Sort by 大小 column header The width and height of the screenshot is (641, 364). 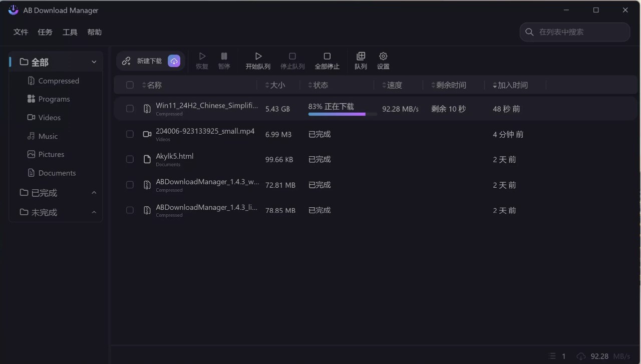coord(275,85)
